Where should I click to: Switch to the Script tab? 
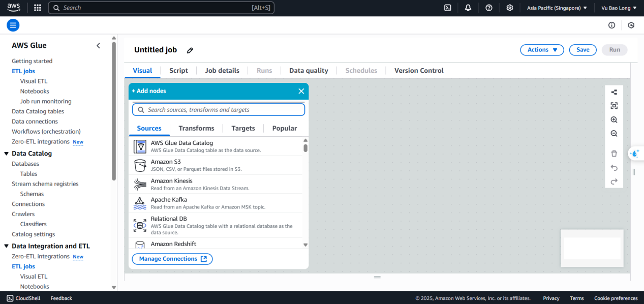point(178,71)
